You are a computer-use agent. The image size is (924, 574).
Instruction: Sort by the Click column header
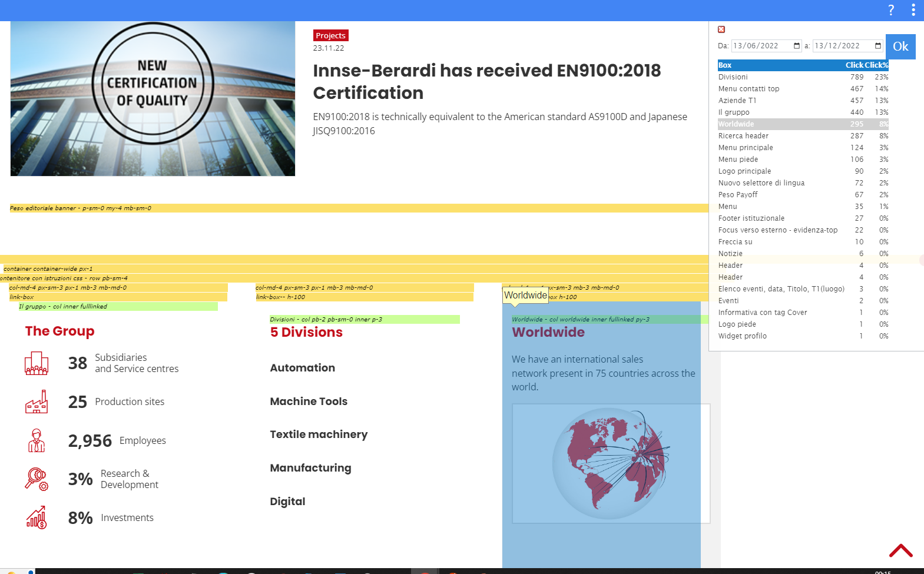[x=855, y=65]
